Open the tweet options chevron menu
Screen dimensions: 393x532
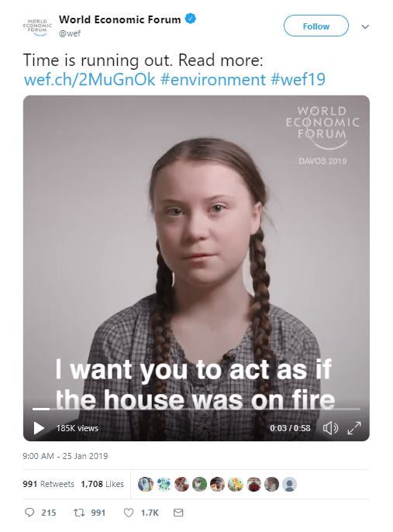[x=365, y=26]
